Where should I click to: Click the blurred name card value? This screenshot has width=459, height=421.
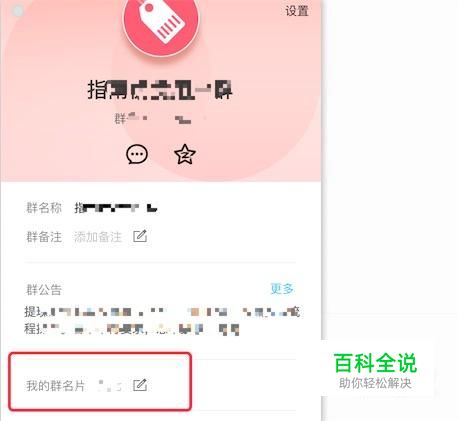(112, 385)
